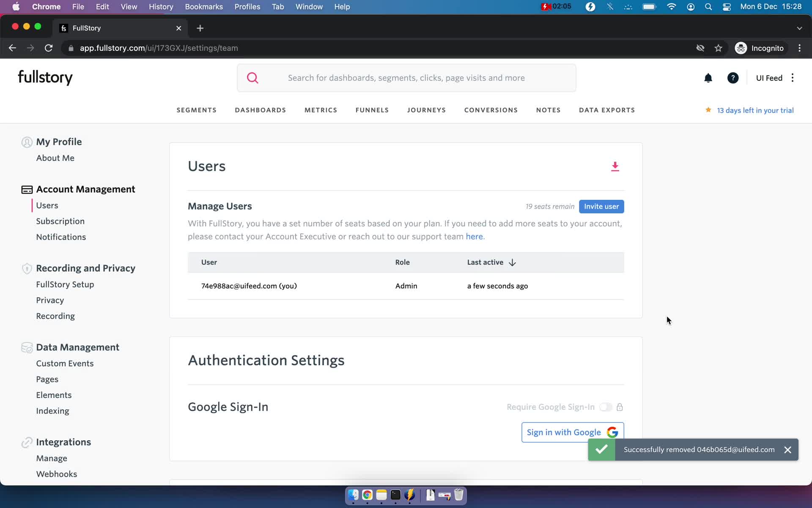
Task: Dismiss the success removed notification
Action: point(787,450)
